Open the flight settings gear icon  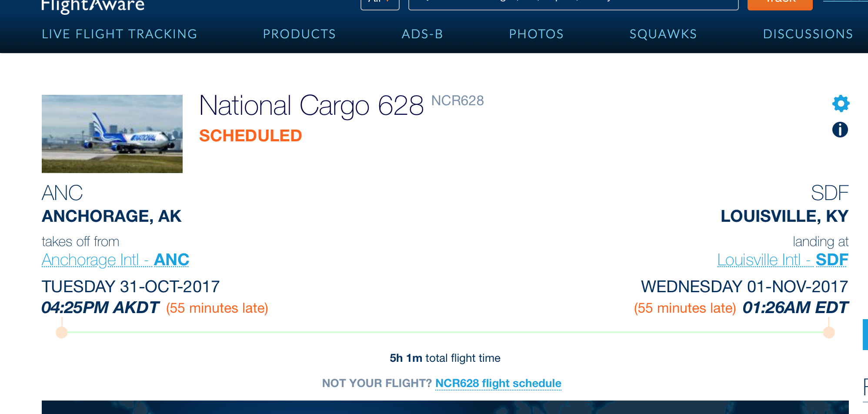pos(841,103)
